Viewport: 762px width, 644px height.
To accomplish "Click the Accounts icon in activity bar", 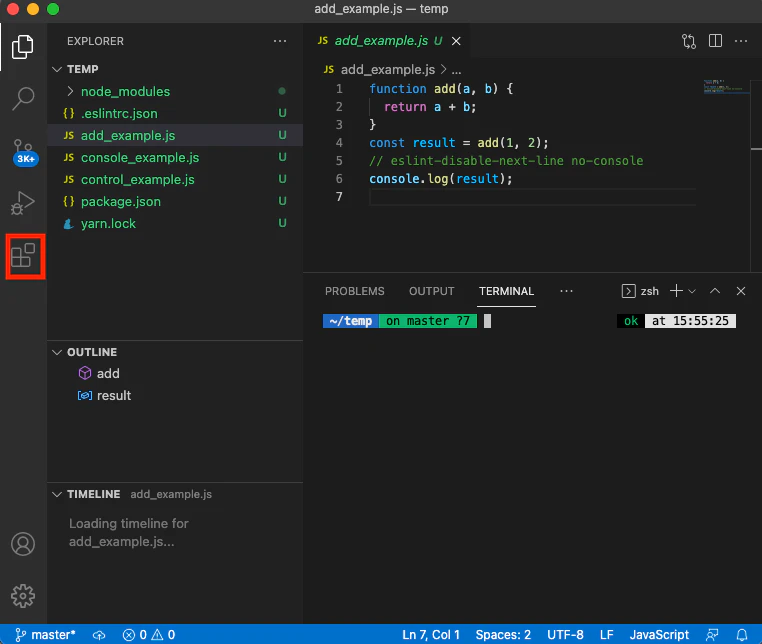I will click(x=23, y=543).
